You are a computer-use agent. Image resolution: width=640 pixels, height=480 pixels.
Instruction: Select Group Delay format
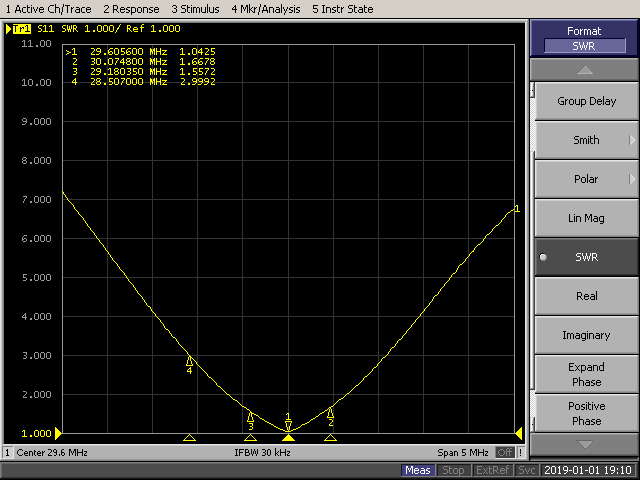pos(587,101)
